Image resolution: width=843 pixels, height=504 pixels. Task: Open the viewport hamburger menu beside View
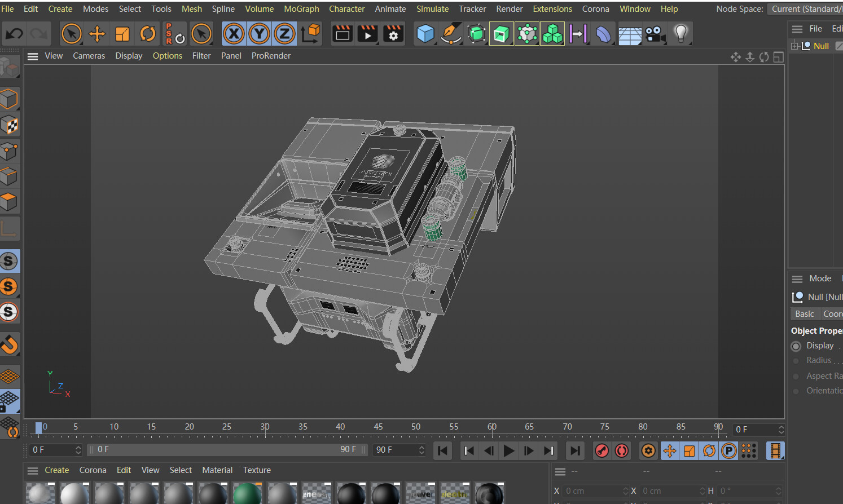tap(33, 56)
